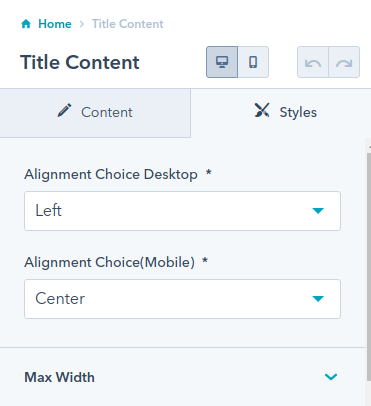Open the Alignment Choice(Mobile) dropdown
This screenshot has height=406, width=371.
[182, 299]
